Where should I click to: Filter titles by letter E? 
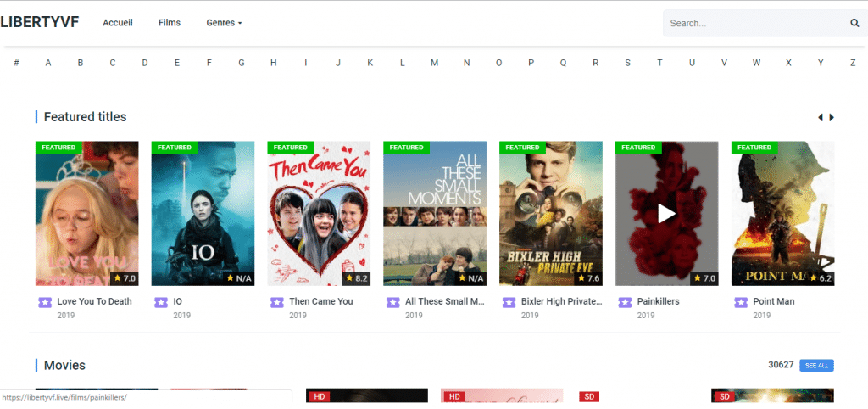coord(177,63)
